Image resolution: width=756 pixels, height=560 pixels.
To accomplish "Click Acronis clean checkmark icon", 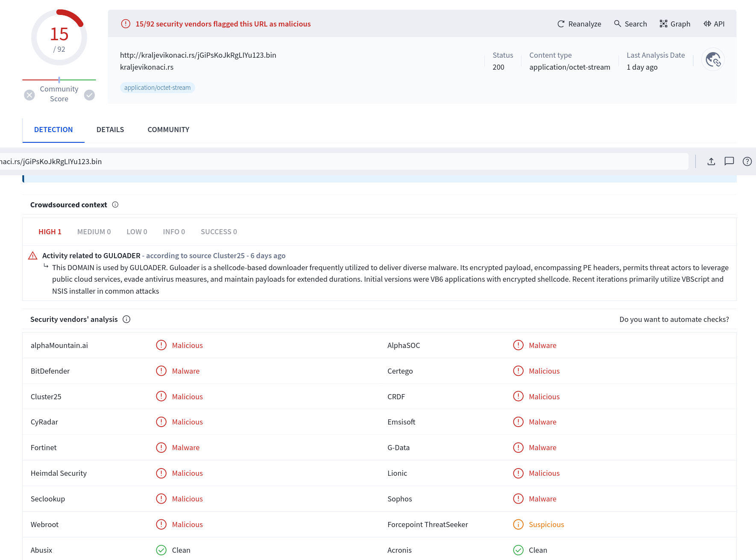I will click(x=518, y=550).
